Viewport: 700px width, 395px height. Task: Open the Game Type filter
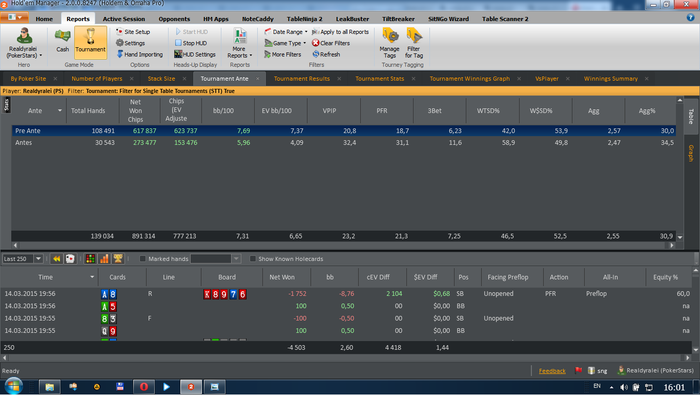pos(285,43)
